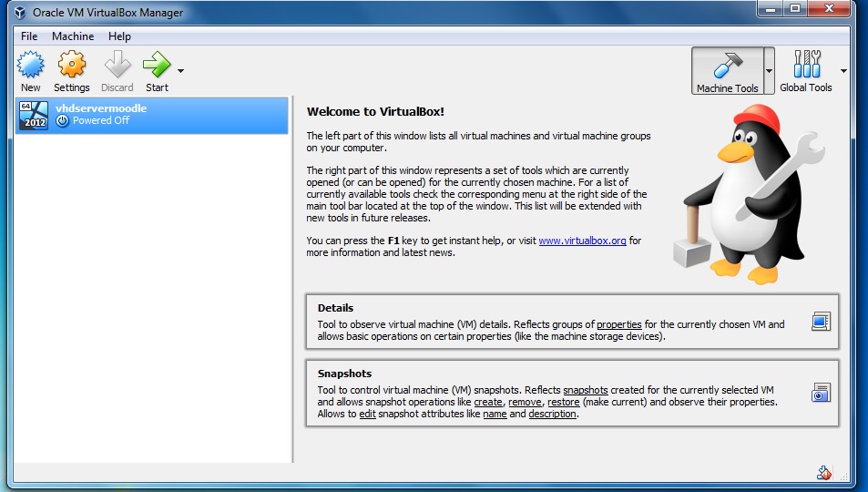Open the Machine Tools dropdown arrow

coord(769,71)
